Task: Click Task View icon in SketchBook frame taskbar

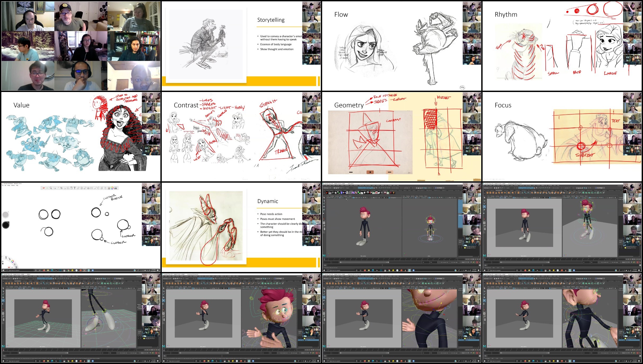Action: pyautogui.click(x=40, y=270)
